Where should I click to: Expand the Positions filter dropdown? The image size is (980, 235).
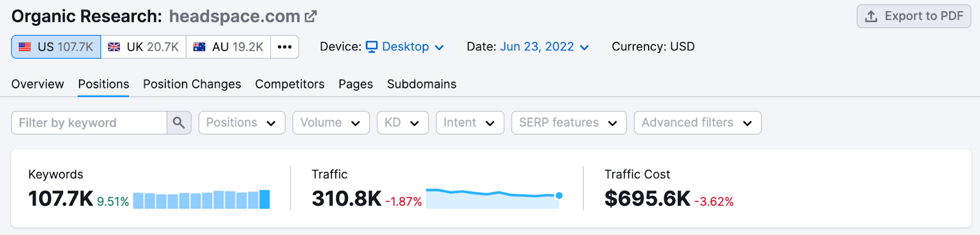pyautogui.click(x=242, y=123)
